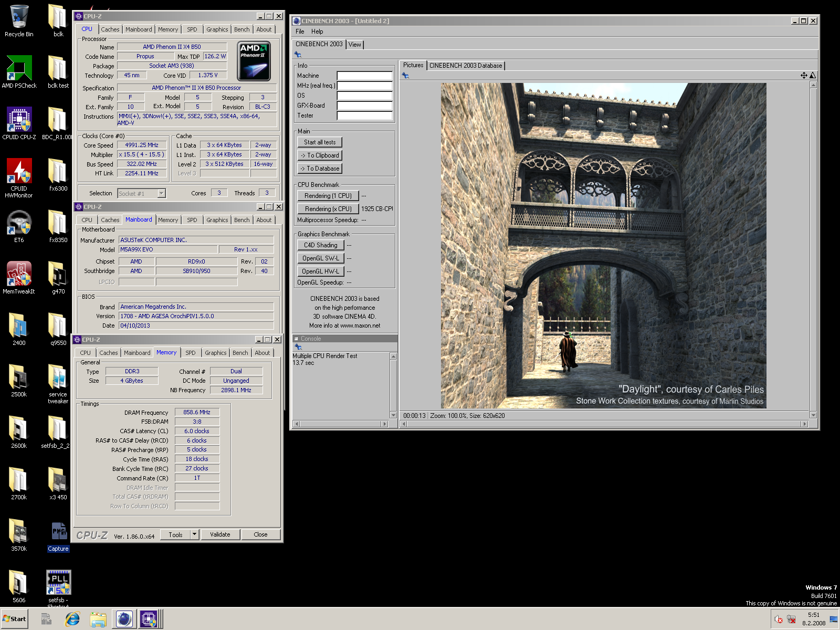Open the Start menu
The image size is (840, 630).
[14, 619]
